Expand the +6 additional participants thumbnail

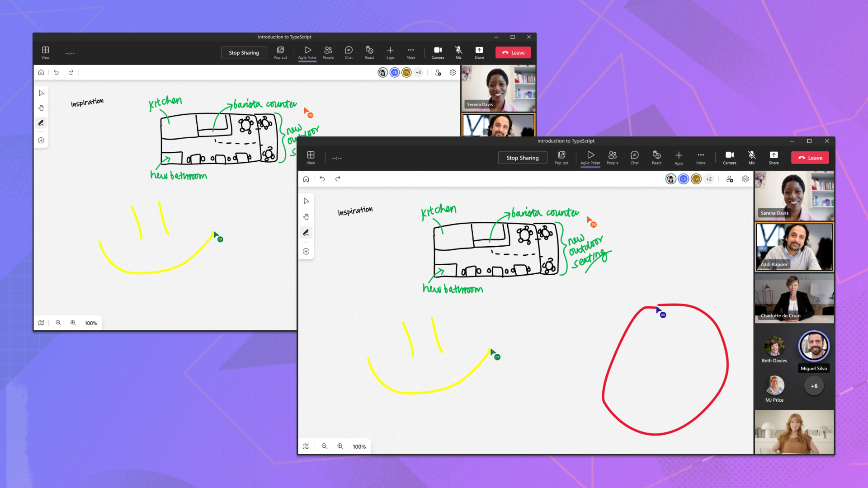(x=814, y=386)
